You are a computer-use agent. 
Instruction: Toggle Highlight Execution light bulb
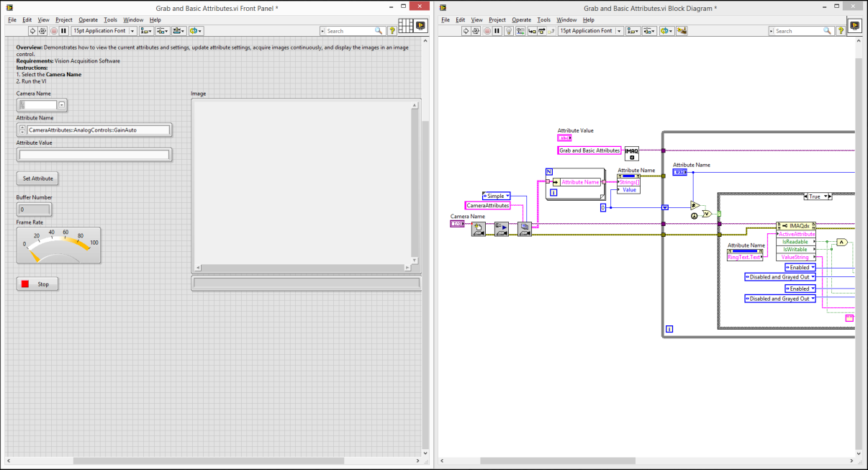(509, 31)
